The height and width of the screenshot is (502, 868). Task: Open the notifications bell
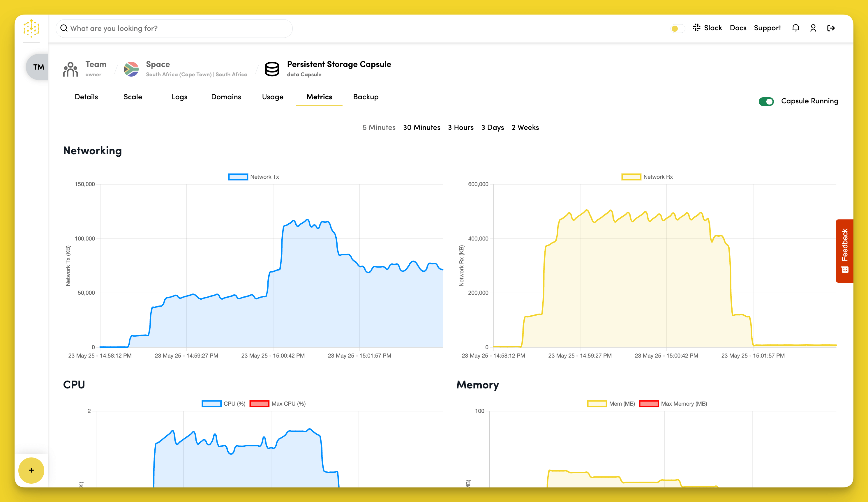[796, 28]
